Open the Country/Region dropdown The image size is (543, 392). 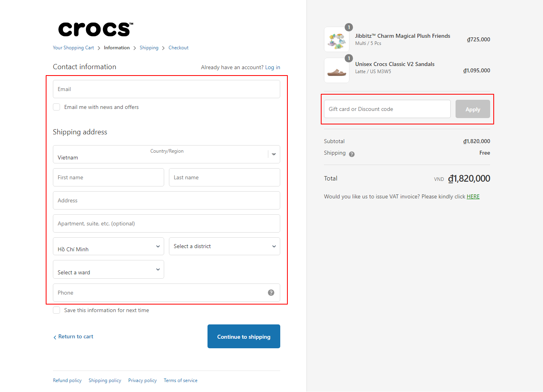click(167, 154)
